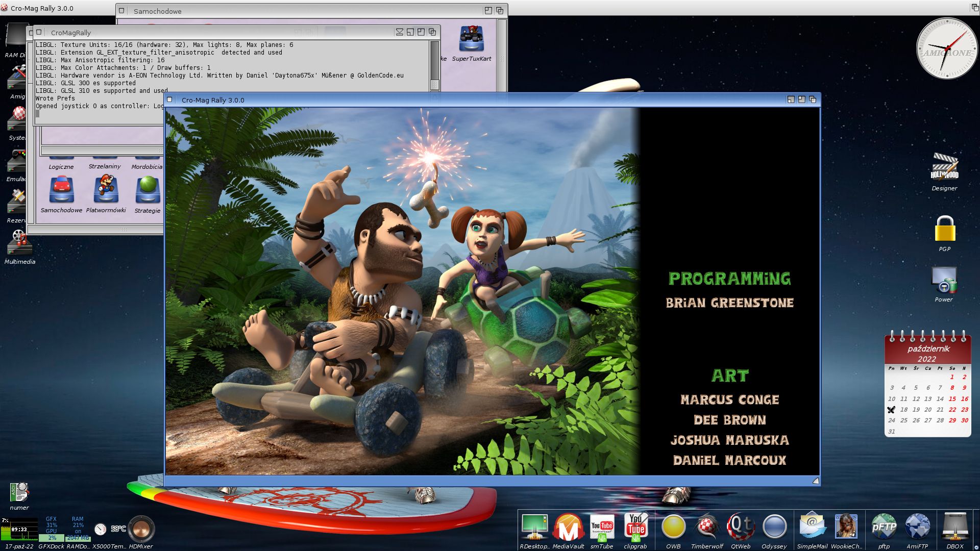Select date 29 in the calendar
Viewport: 980px width, 551px height.
pos(952,420)
